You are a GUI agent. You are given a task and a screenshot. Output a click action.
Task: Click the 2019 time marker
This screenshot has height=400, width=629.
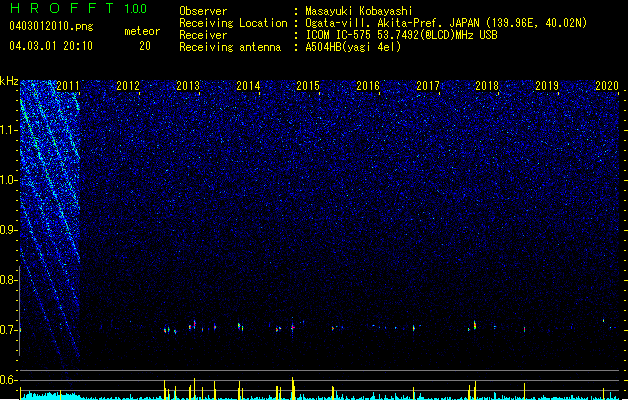point(547,86)
